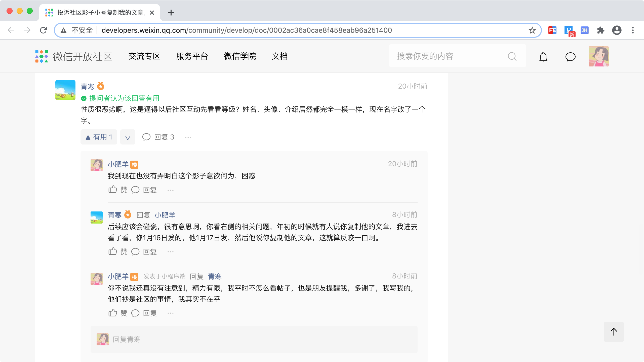
Task: Open the 微信学院 navigation item
Action: [240, 56]
